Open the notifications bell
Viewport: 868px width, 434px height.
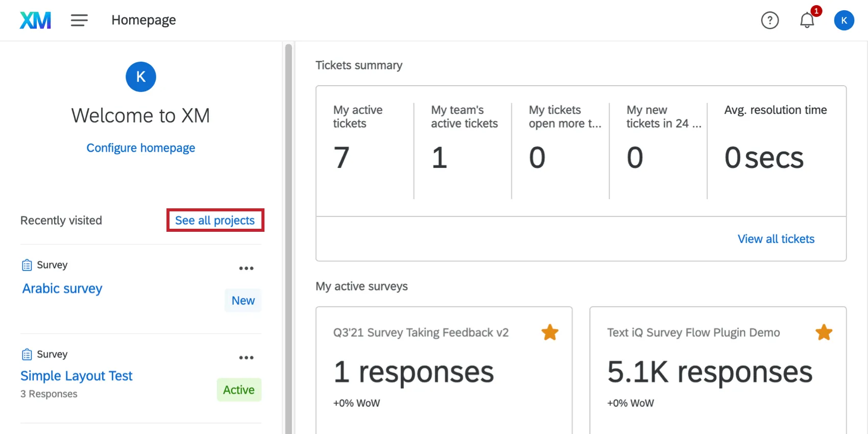point(807,20)
